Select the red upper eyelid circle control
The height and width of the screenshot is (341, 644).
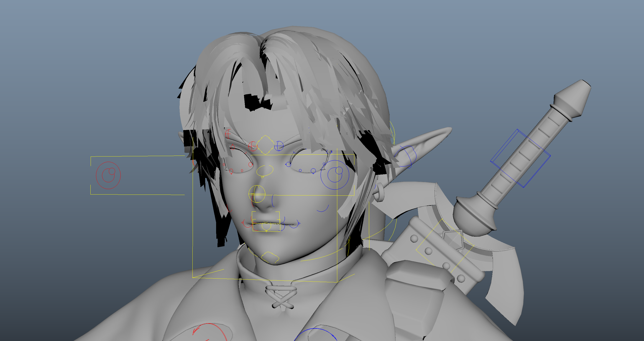233,147
